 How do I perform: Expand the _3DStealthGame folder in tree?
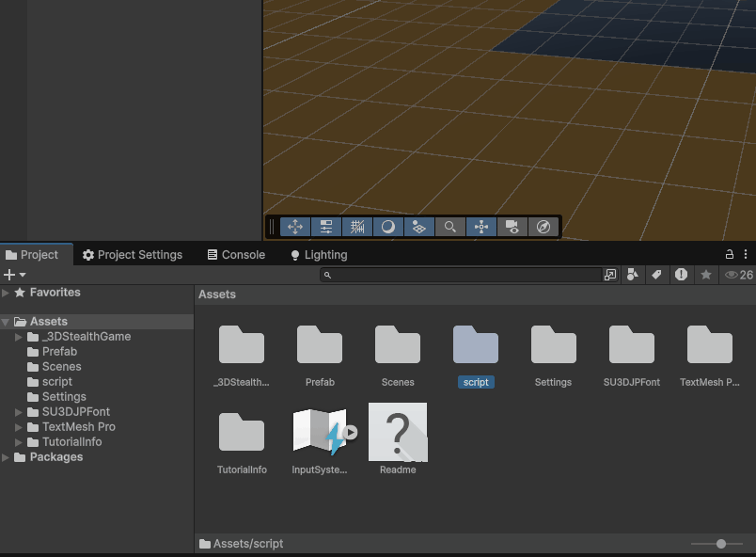point(19,337)
